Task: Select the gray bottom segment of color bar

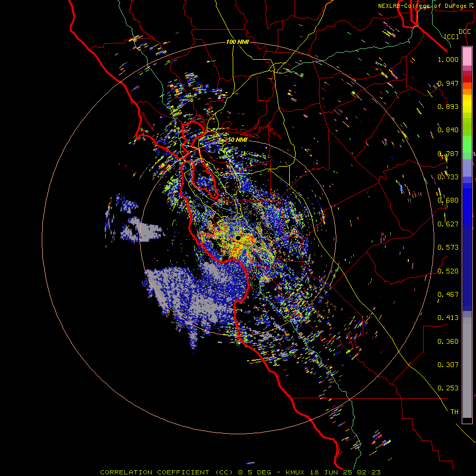Action: pyautogui.click(x=467, y=368)
